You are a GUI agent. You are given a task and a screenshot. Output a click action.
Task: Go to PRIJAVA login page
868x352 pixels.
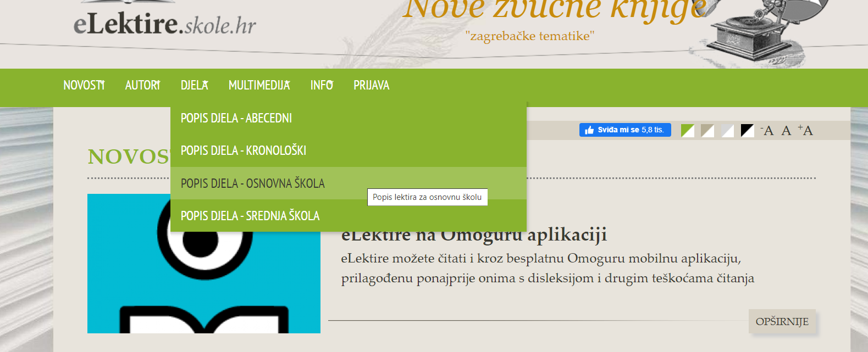[371, 86]
